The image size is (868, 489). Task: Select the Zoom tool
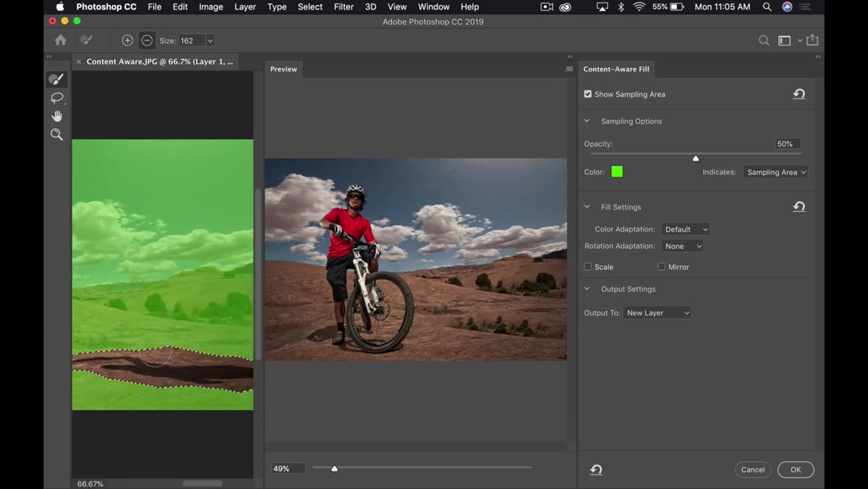57,135
